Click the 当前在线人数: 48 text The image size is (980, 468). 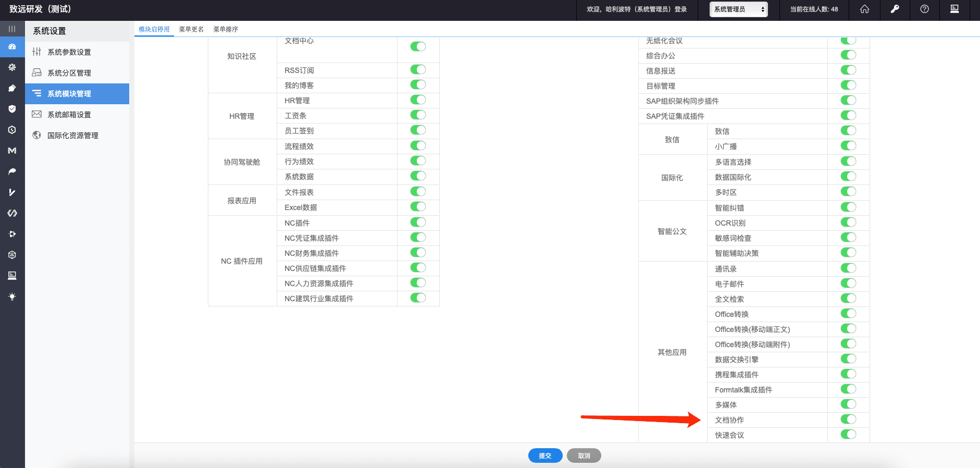tap(814, 9)
